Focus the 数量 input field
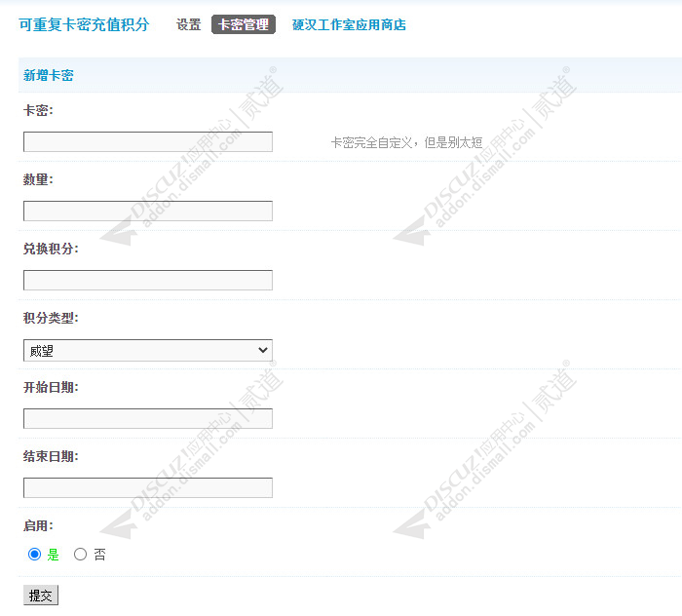The image size is (682, 616). 148,211
